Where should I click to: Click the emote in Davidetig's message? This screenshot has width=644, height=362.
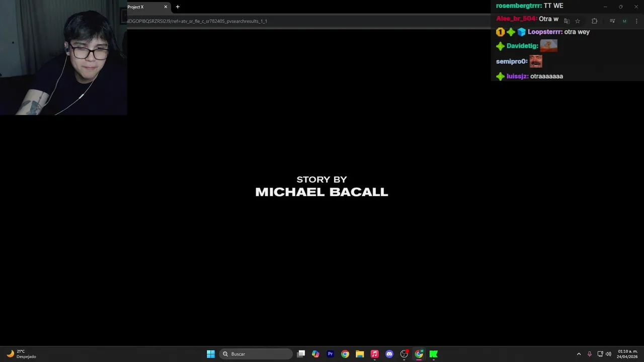(548, 46)
